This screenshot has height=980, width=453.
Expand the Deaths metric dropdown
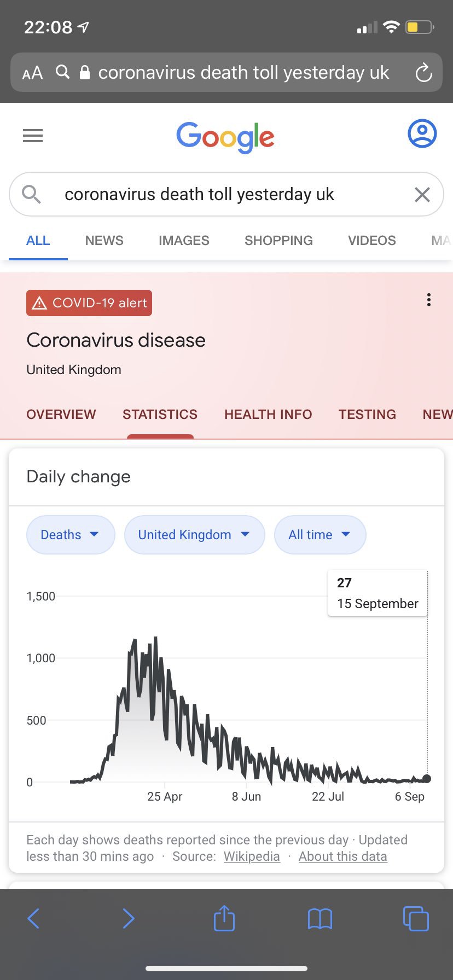tap(70, 534)
